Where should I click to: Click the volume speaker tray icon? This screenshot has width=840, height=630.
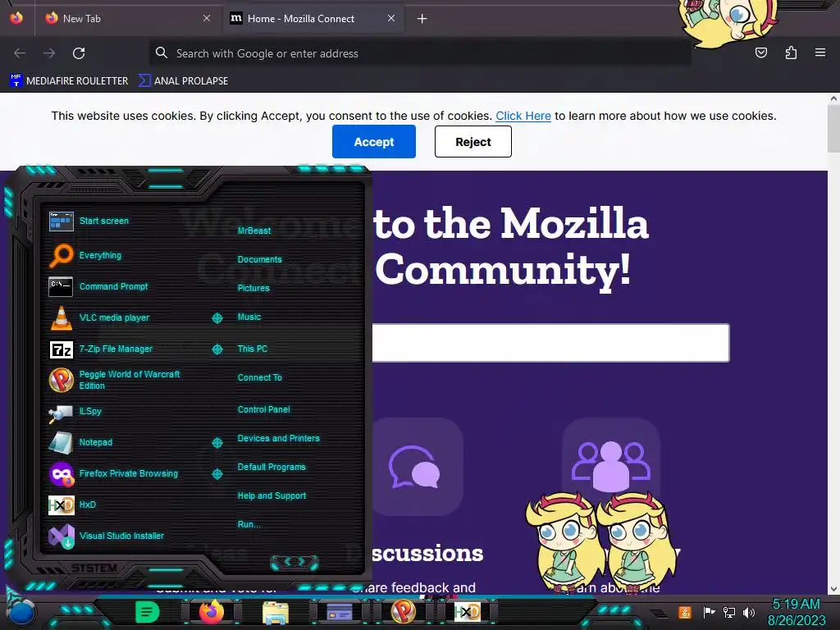pyautogui.click(x=749, y=612)
